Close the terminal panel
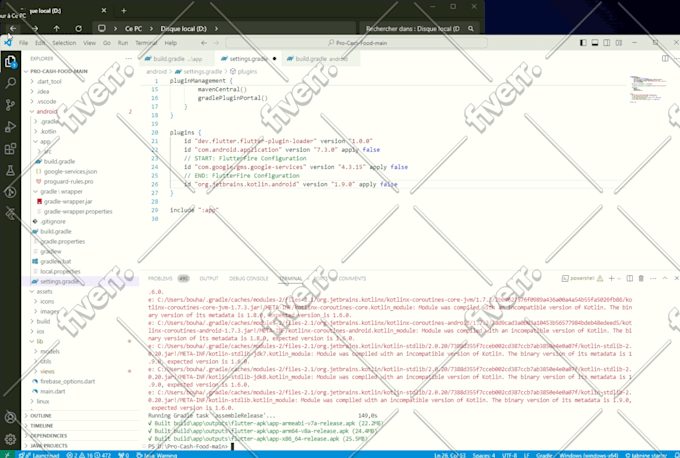The width and height of the screenshot is (680, 458). 676,278
